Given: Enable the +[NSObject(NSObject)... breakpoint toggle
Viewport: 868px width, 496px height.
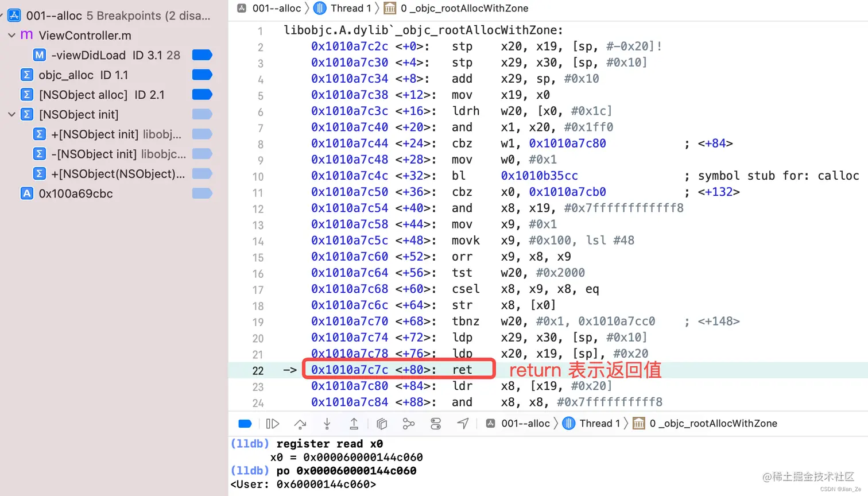Looking at the screenshot, I should click(202, 173).
